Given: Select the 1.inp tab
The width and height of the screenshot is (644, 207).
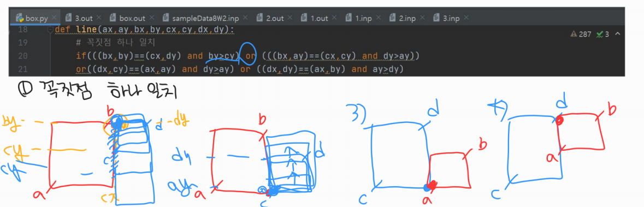Looking at the screenshot, I should pyautogui.click(x=364, y=18).
